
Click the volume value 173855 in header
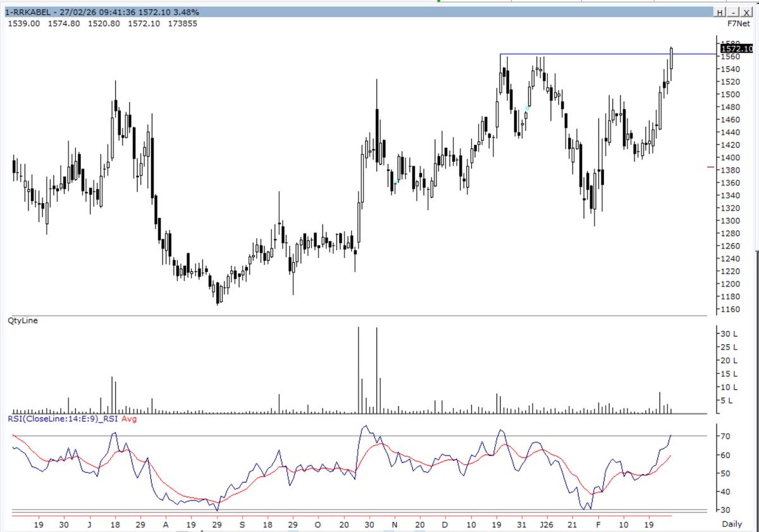(182, 23)
